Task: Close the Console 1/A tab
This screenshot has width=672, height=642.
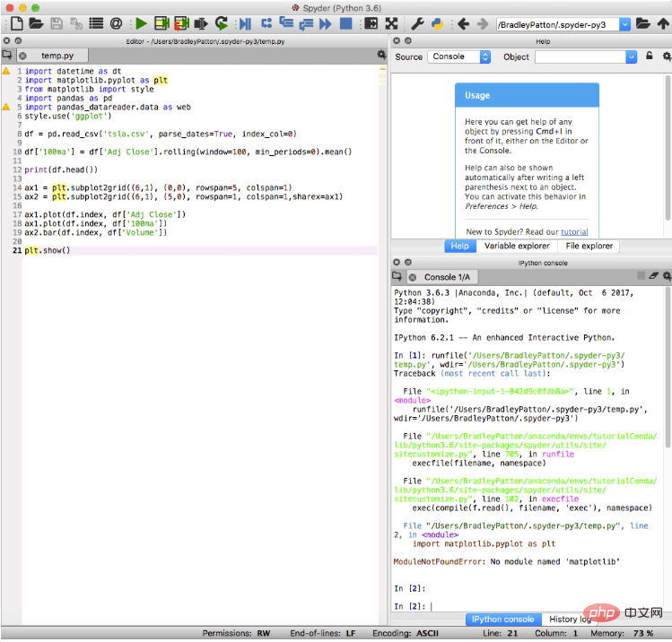Action: (x=413, y=278)
